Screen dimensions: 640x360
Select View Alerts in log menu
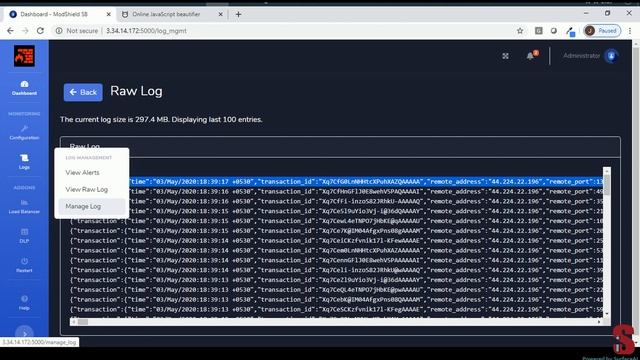(82, 173)
